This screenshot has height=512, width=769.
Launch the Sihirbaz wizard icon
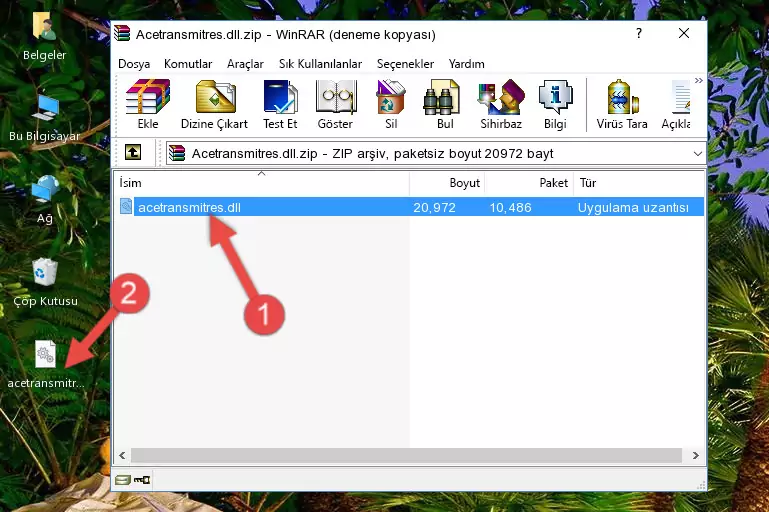tap(501, 97)
